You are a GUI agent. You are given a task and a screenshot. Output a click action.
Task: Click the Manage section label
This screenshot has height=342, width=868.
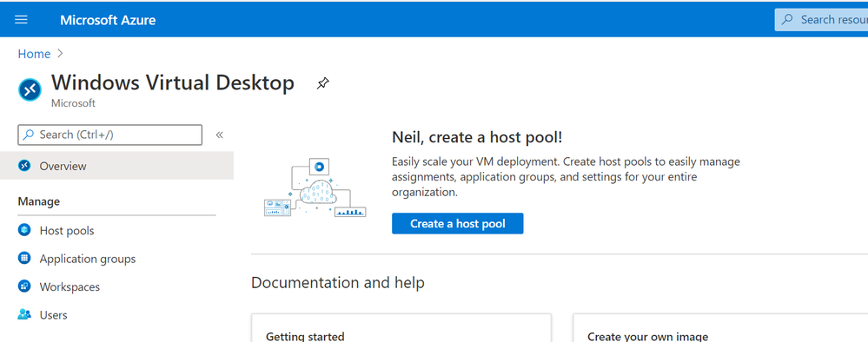click(x=39, y=201)
